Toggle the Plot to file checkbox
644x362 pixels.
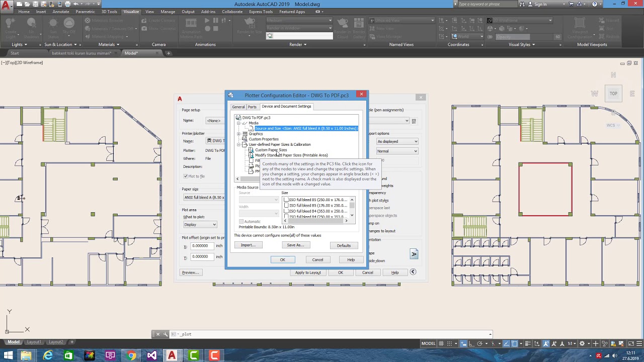(186, 176)
